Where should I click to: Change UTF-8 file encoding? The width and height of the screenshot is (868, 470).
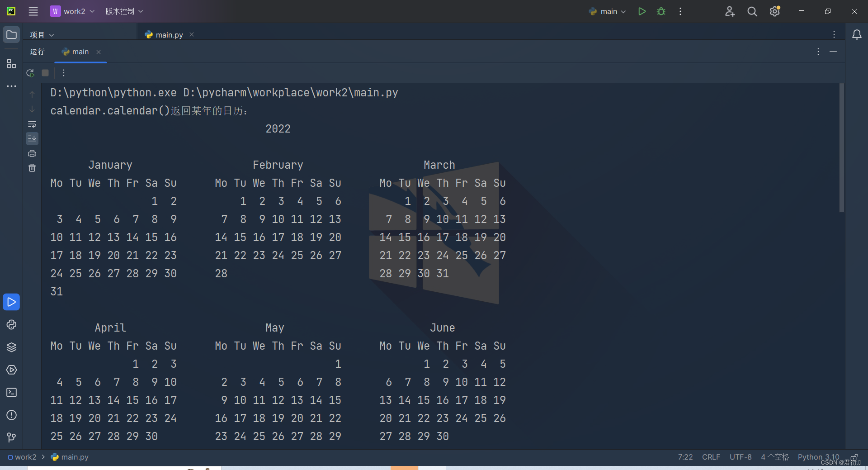click(741, 457)
